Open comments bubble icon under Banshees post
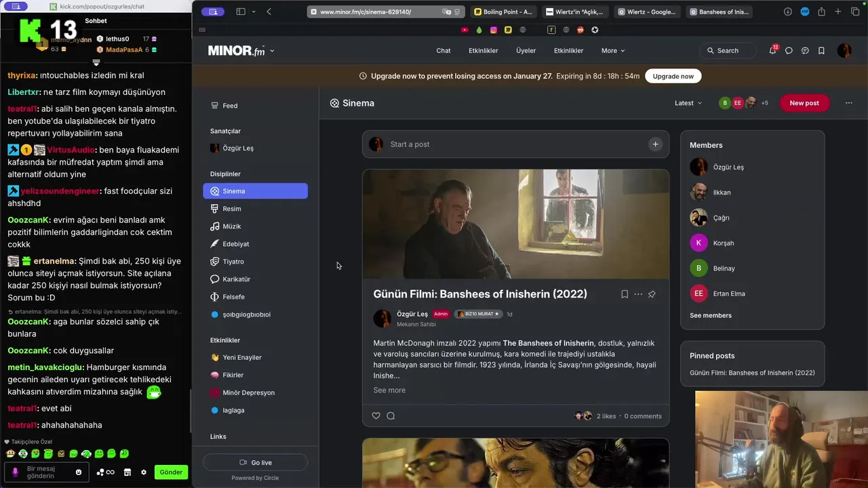 [391, 415]
